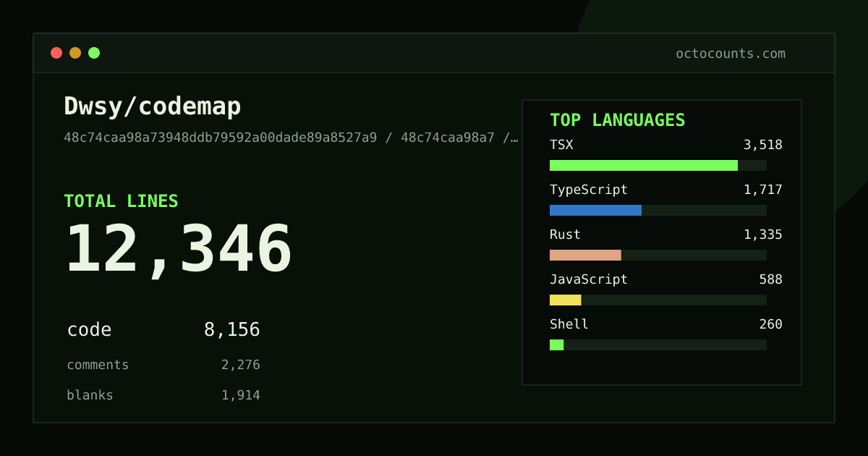The width and height of the screenshot is (868, 456).
Task: Click the TOTAL LINES heading
Action: [x=121, y=201]
